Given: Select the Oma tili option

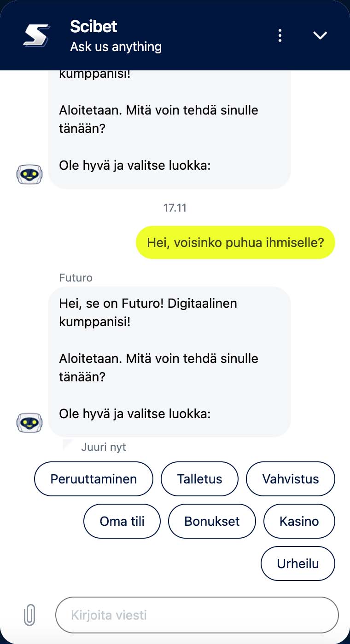Looking at the screenshot, I should [x=122, y=521].
